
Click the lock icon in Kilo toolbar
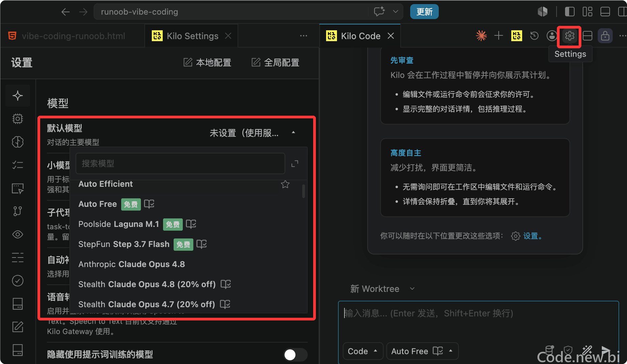tap(605, 36)
